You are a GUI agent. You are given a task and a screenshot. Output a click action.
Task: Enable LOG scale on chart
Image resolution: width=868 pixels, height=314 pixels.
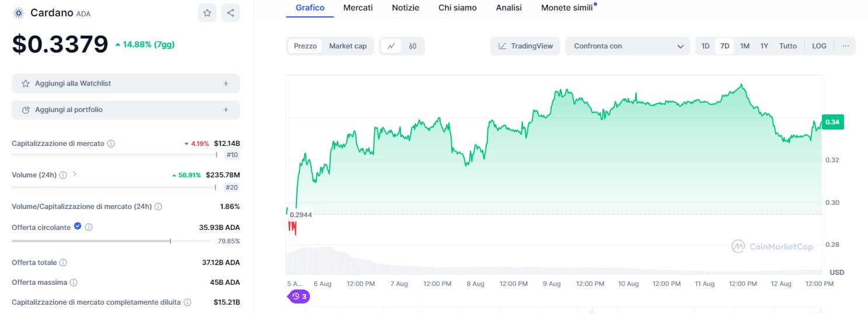click(x=819, y=46)
